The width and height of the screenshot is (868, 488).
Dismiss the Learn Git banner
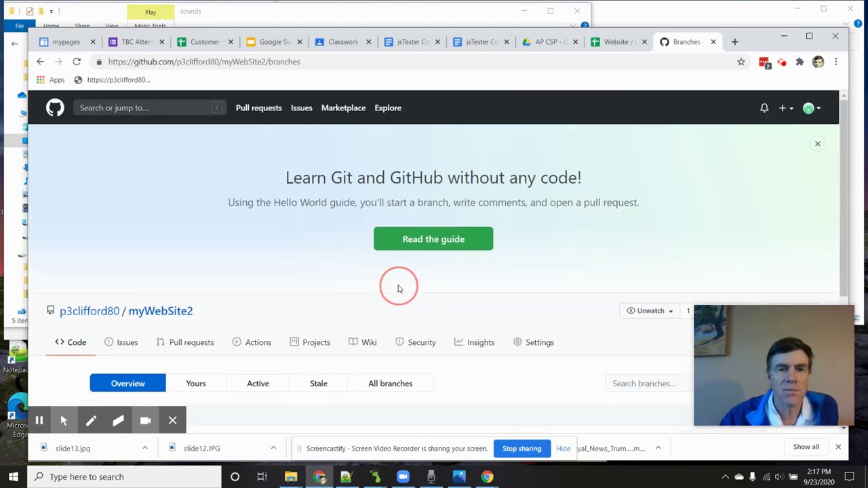click(x=817, y=144)
